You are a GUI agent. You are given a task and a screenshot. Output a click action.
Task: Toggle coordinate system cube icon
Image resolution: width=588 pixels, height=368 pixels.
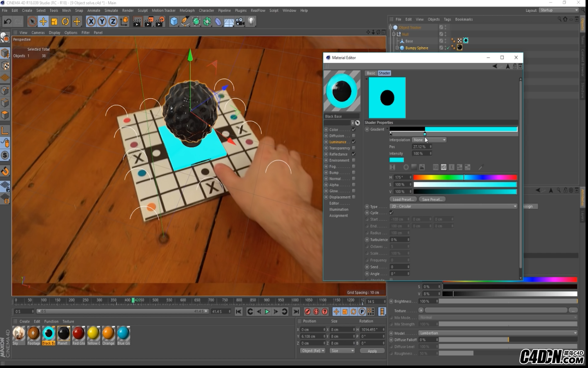click(125, 22)
